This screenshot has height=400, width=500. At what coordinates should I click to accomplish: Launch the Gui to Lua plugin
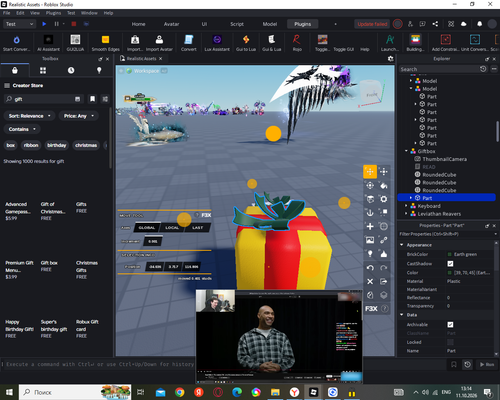coord(246,43)
